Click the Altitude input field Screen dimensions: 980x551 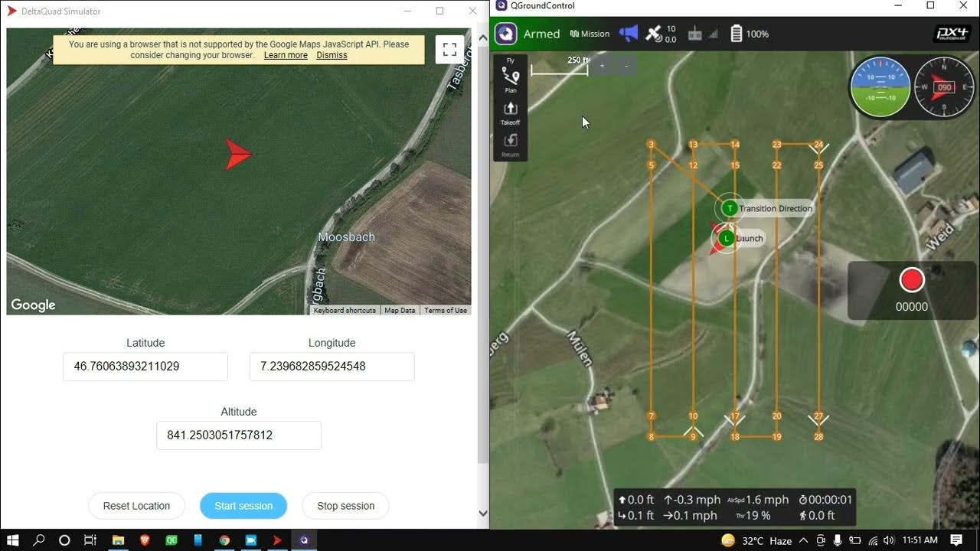[239, 435]
